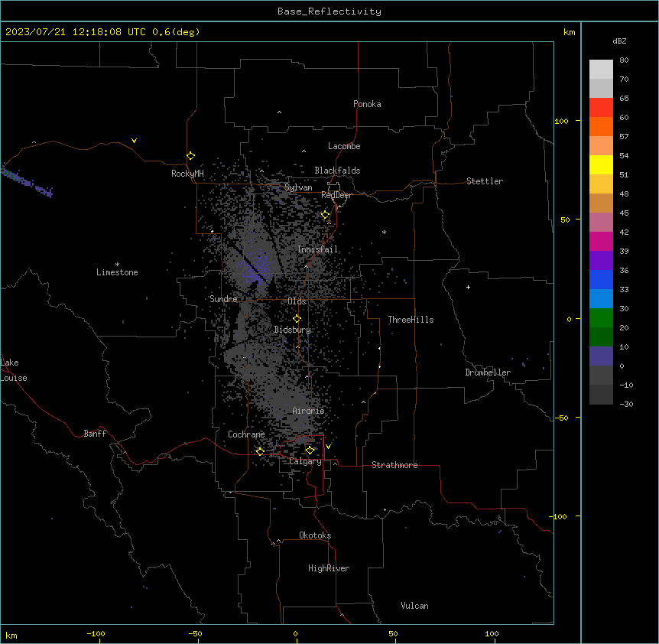This screenshot has height=644, width=659.
Task: Click the RockyMH label
Action: coord(187,174)
